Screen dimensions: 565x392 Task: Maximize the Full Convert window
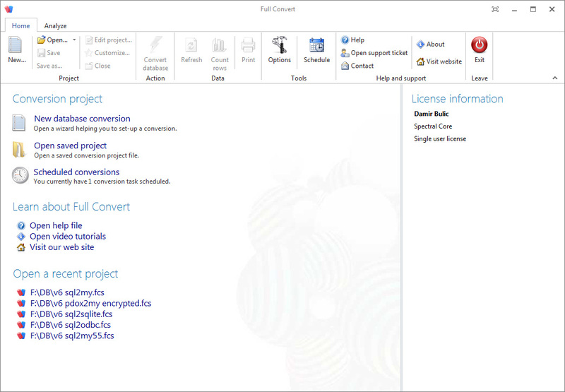[533, 9]
